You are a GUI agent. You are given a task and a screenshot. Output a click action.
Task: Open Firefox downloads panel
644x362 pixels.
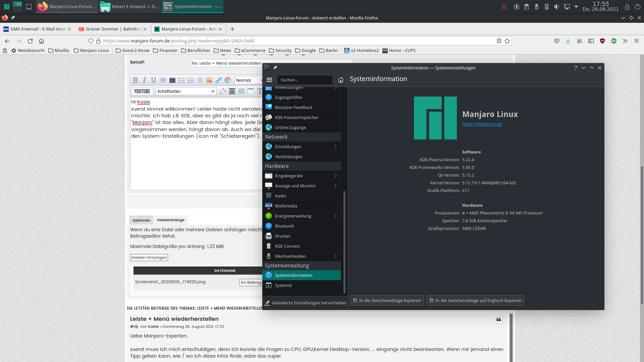(568, 41)
